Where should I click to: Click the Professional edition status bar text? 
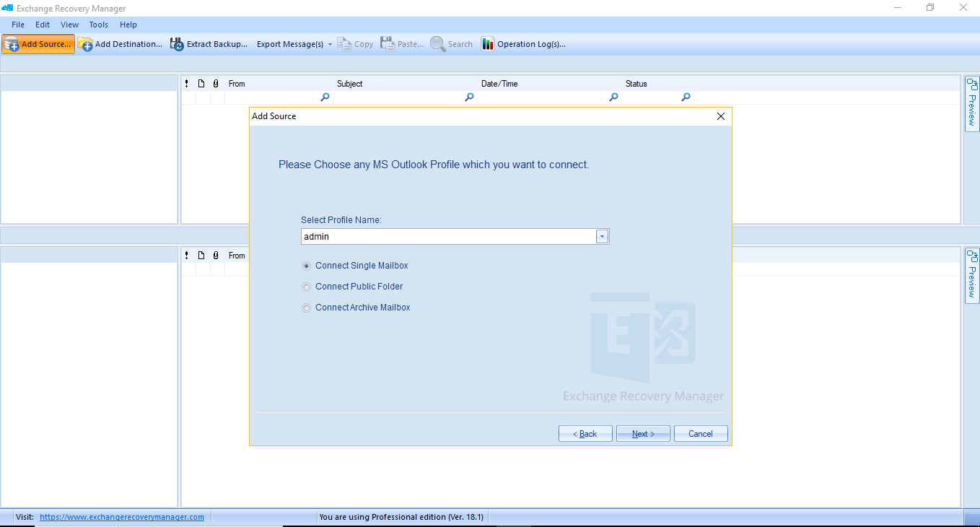pyautogui.click(x=401, y=517)
